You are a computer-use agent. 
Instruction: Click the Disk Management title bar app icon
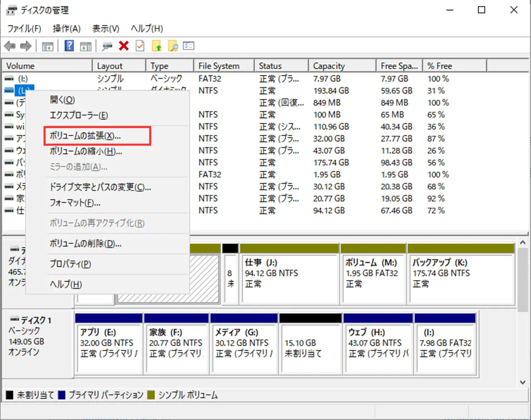[12, 10]
